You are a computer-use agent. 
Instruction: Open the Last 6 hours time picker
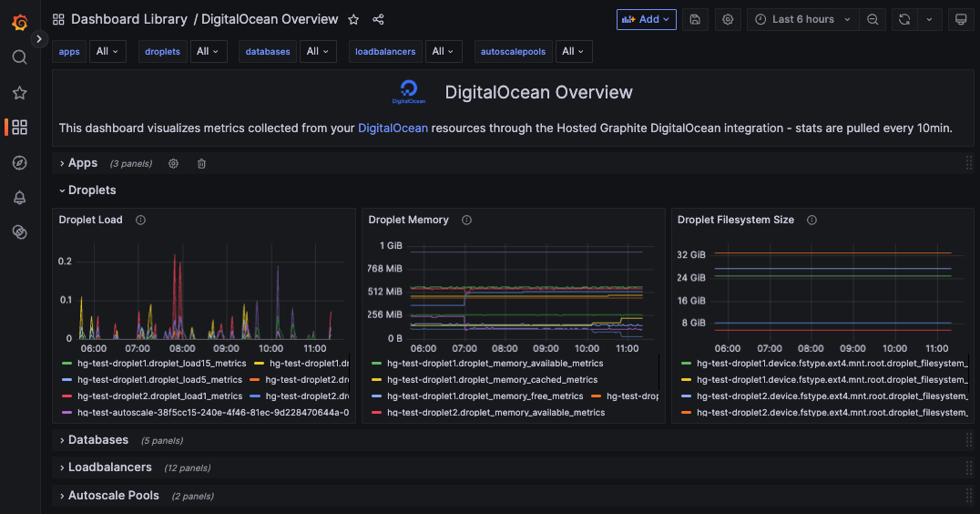pos(803,19)
